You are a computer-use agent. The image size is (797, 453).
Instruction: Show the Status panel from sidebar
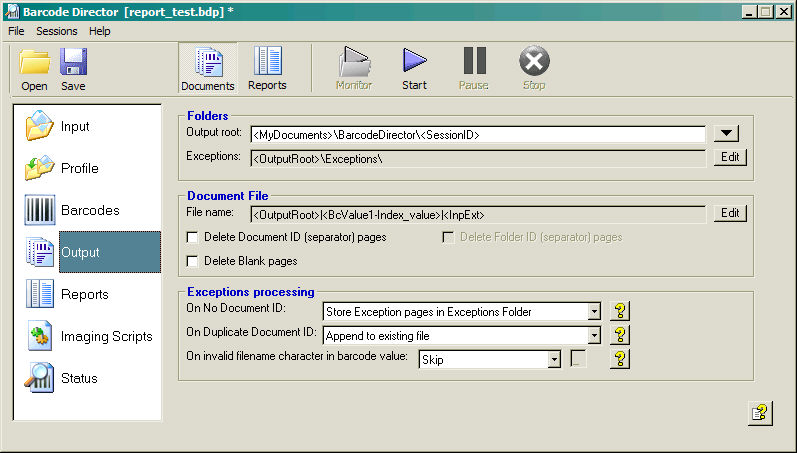87,378
